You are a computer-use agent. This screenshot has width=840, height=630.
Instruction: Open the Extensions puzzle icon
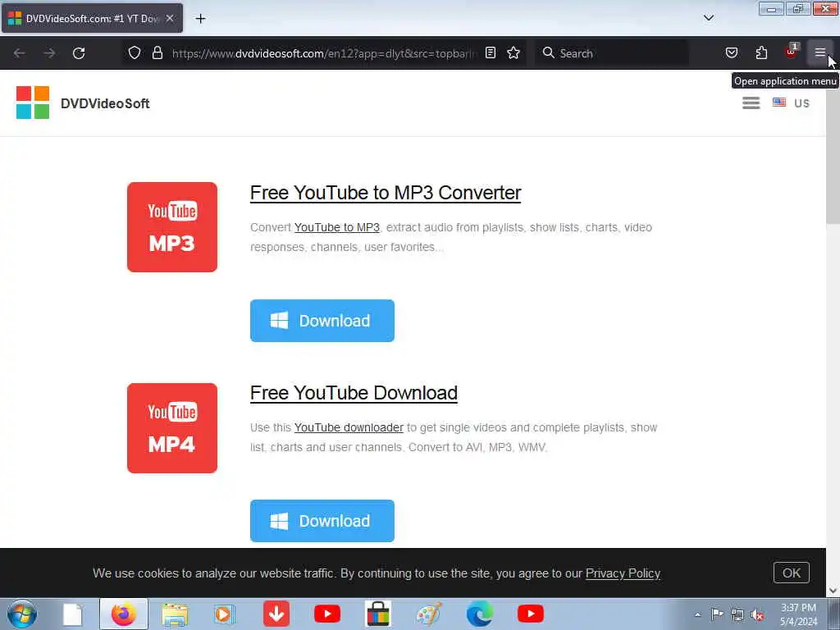click(761, 52)
